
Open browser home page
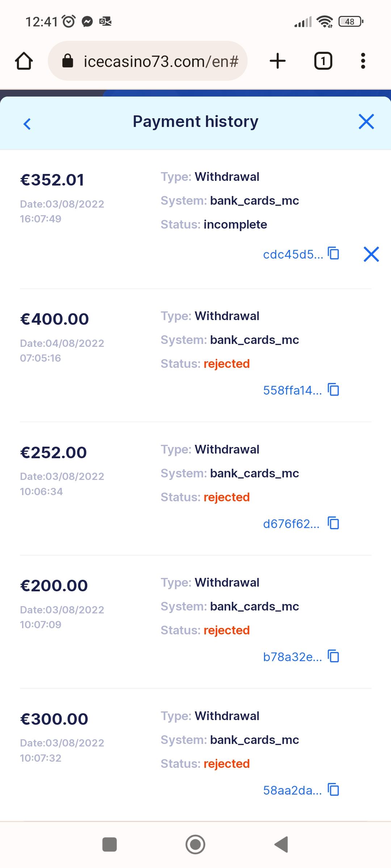(24, 61)
